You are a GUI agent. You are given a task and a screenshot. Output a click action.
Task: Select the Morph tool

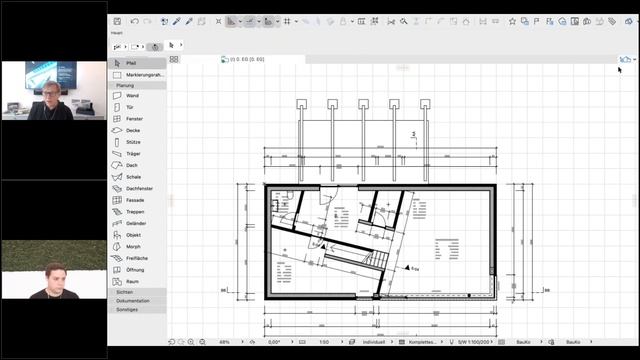138,247
